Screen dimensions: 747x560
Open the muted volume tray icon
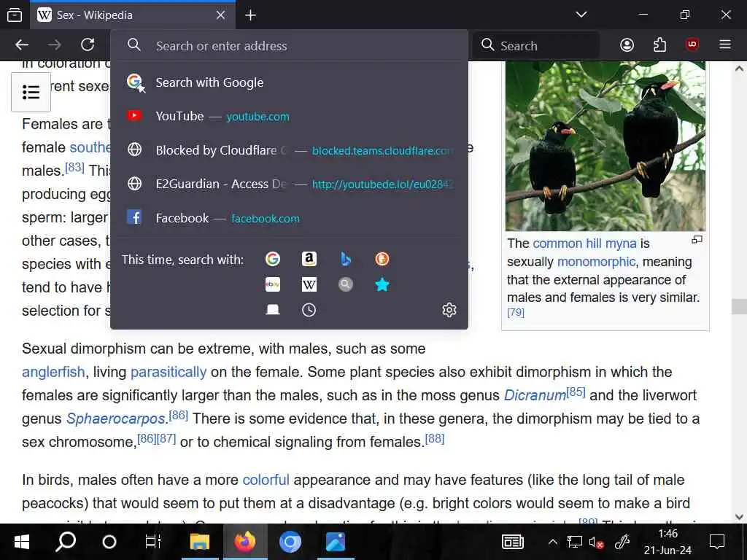597,542
